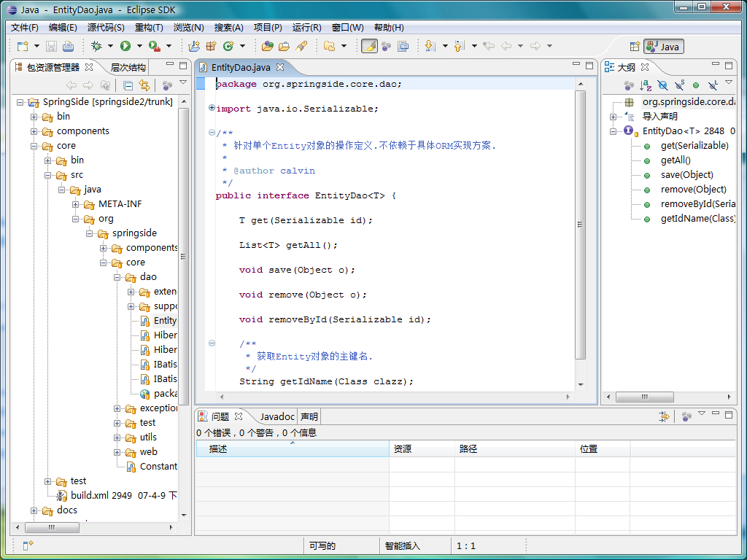Click the 资源 column header
This screenshot has width=747, height=560.
(x=422, y=448)
